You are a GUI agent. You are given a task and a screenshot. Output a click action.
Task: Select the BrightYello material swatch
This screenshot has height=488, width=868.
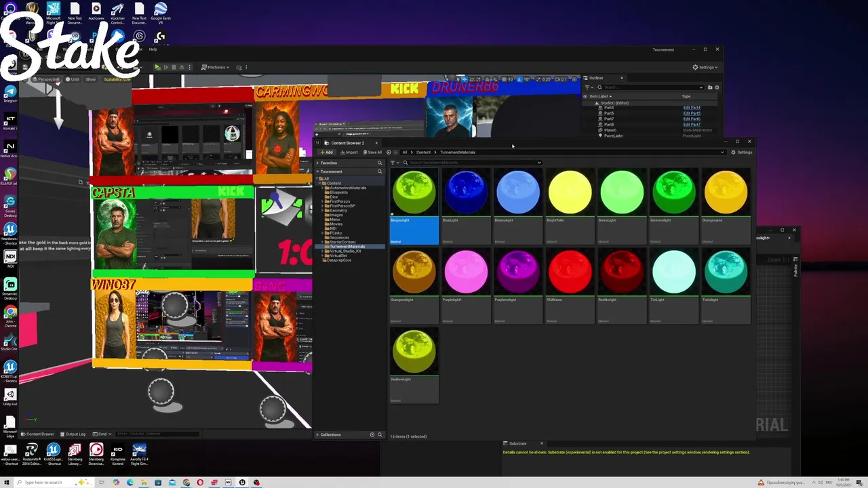pyautogui.click(x=570, y=192)
